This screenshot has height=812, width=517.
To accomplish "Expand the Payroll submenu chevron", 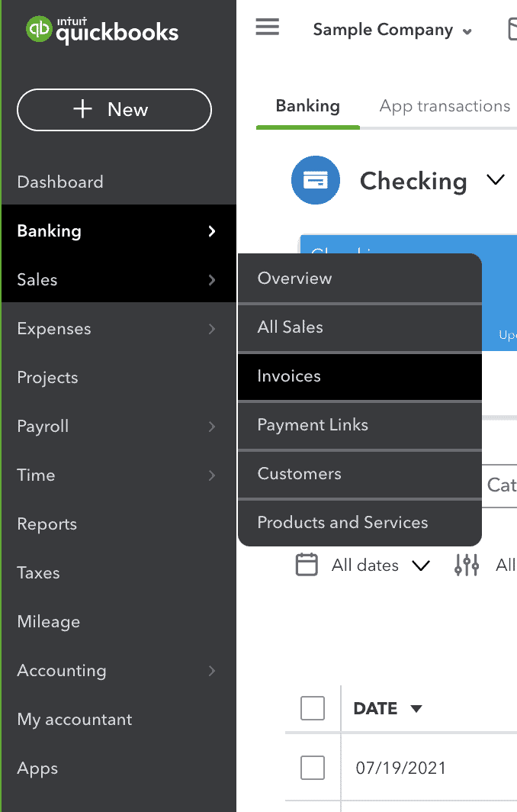I will (x=212, y=427).
